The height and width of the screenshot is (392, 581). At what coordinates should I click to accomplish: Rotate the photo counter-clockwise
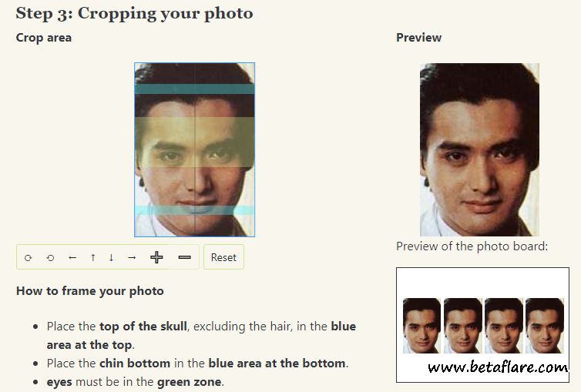[50, 258]
